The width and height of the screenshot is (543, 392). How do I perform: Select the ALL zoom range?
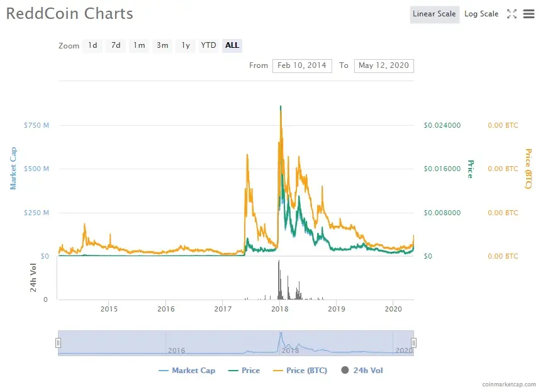pyautogui.click(x=232, y=45)
